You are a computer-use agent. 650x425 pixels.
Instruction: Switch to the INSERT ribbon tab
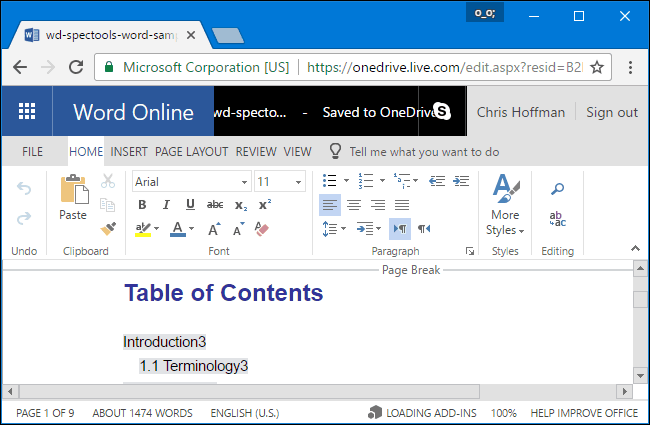[x=129, y=152]
